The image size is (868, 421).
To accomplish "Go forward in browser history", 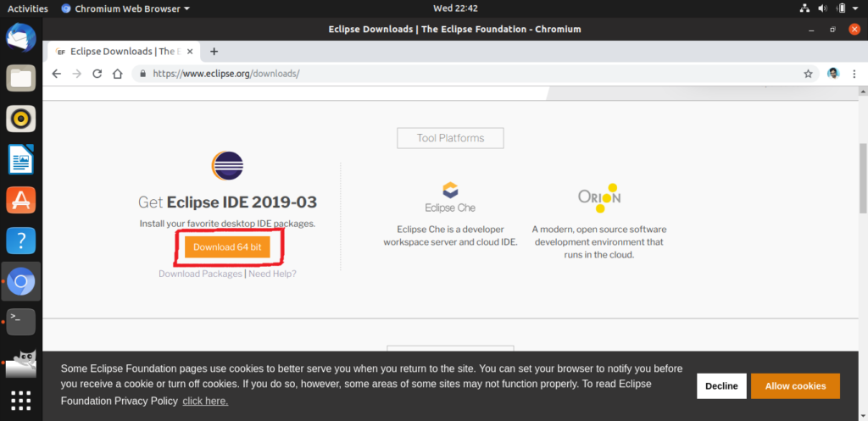I will pos(76,74).
